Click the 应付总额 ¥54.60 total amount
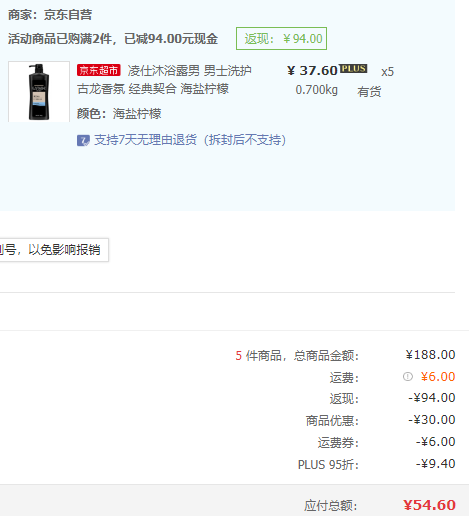 tap(429, 505)
